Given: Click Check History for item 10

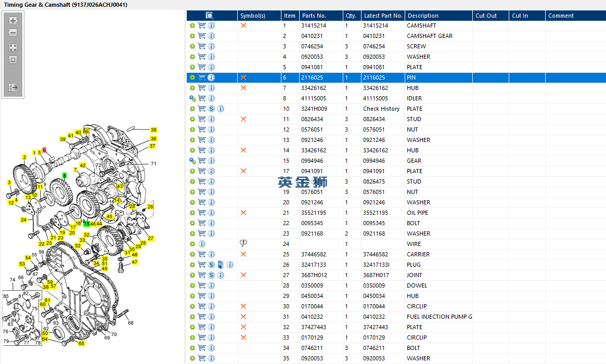Looking at the screenshot, I should [x=381, y=109].
